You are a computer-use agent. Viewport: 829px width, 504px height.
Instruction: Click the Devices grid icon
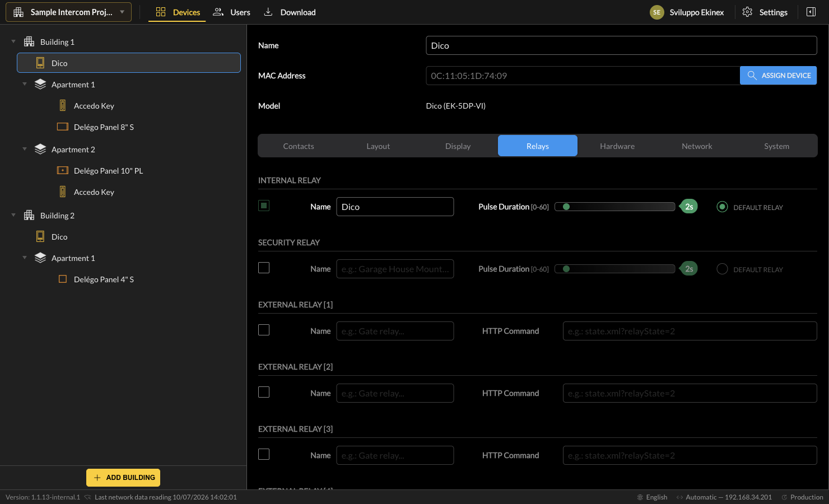pos(161,12)
